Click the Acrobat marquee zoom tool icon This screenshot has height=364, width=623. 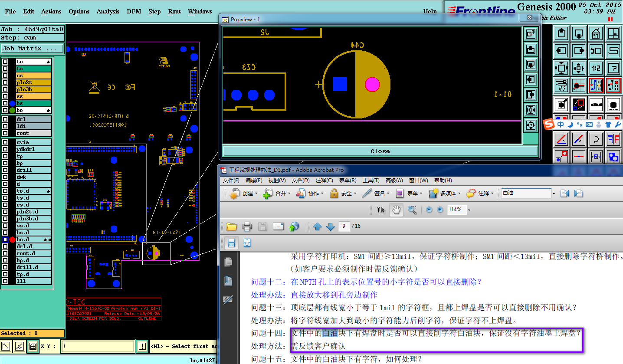pyautogui.click(x=412, y=210)
